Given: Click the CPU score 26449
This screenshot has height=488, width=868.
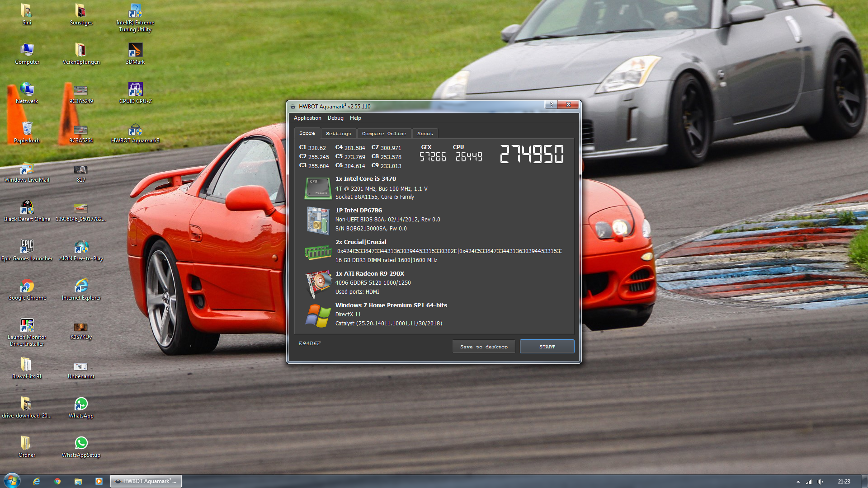Looking at the screenshot, I should (469, 157).
